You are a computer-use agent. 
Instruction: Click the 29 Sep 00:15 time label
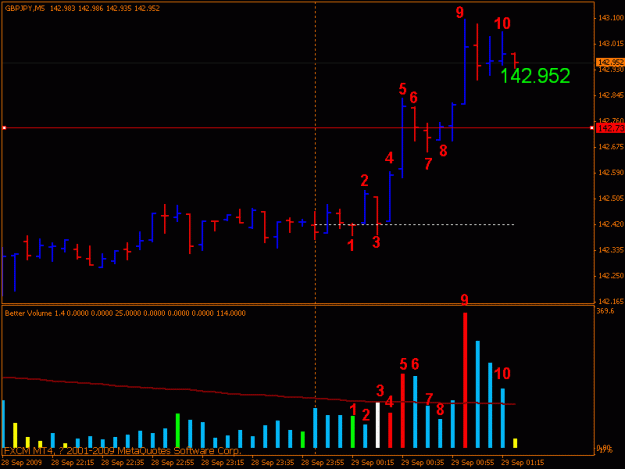coord(373,463)
